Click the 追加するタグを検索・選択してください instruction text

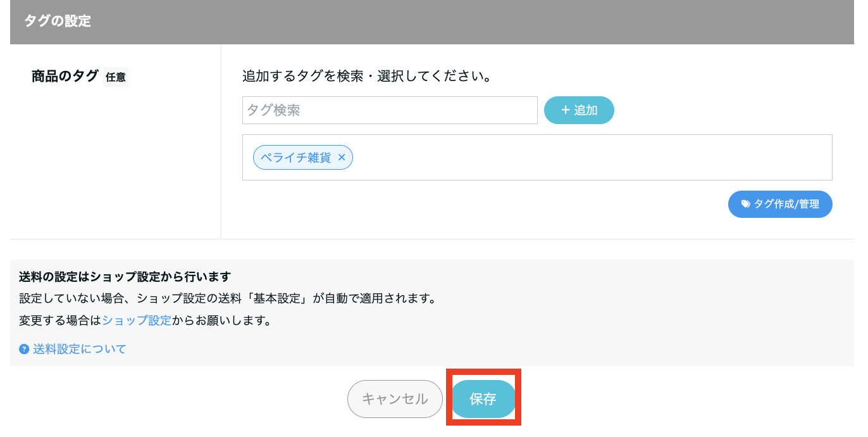click(x=367, y=77)
